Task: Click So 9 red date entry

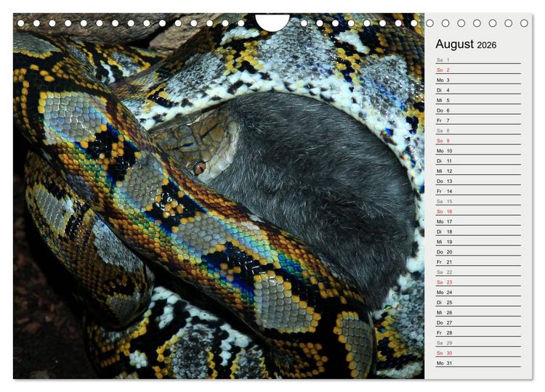Action: point(478,141)
